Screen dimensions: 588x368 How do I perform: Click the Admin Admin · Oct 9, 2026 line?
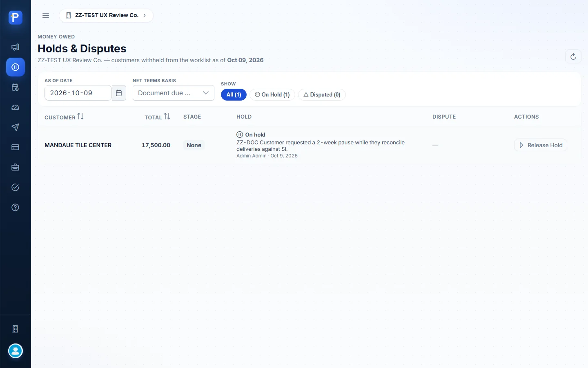(x=267, y=156)
